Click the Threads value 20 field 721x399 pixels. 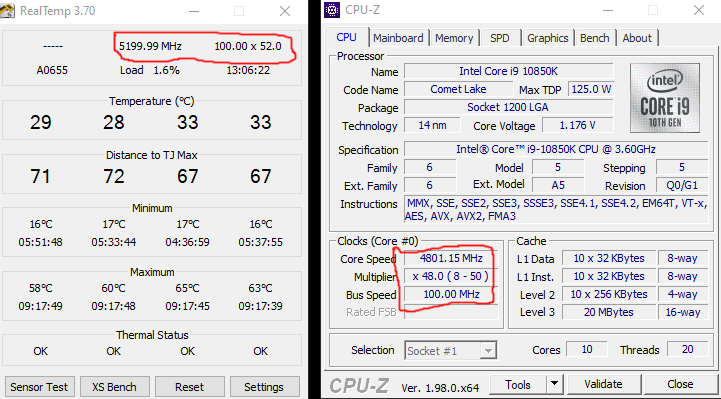[x=687, y=349]
